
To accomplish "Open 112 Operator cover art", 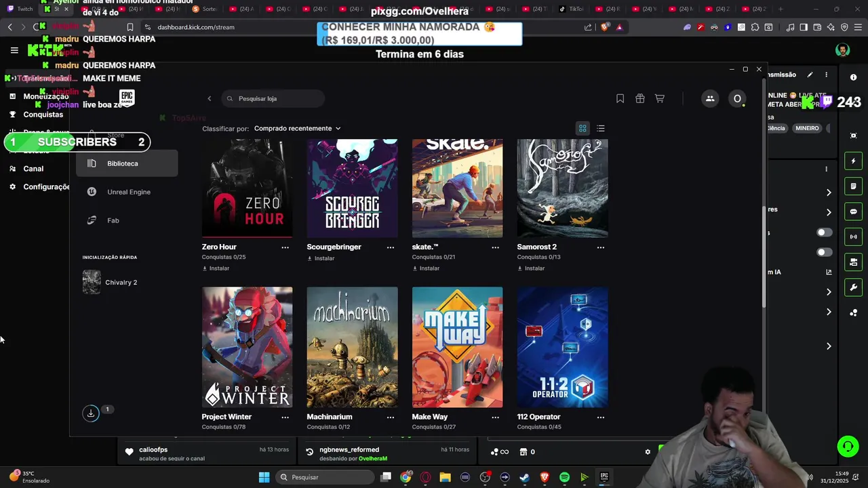I will [562, 347].
